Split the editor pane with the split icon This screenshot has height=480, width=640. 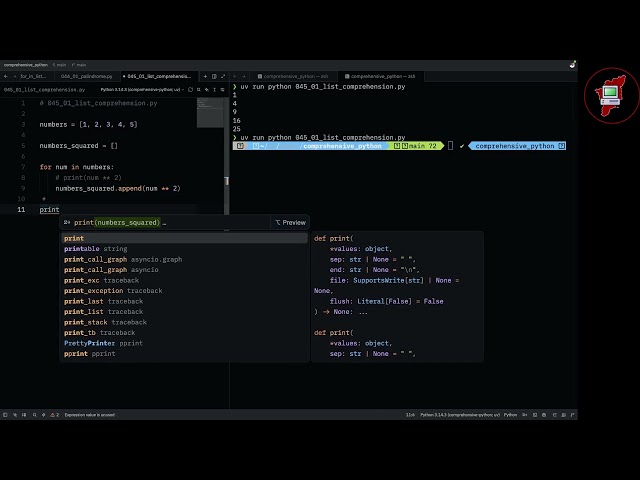point(214,76)
